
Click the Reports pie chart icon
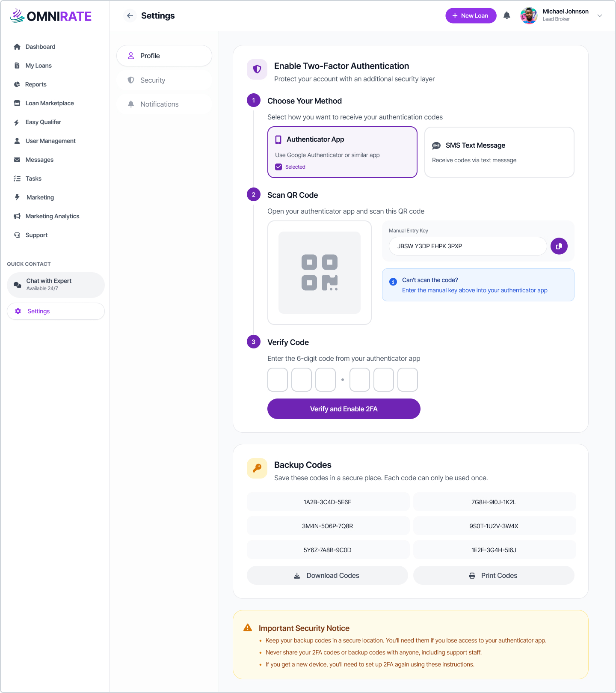click(17, 84)
